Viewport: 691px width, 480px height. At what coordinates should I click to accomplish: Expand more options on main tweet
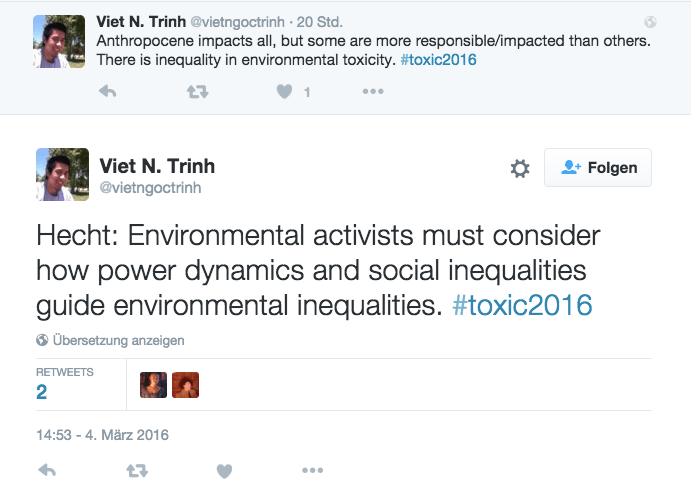pos(312,470)
